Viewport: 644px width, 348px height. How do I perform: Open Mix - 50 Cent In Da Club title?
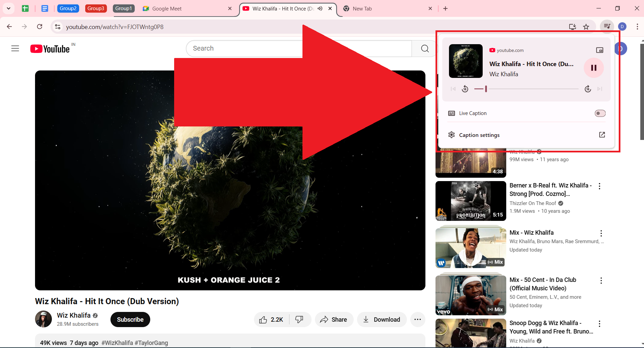tap(543, 284)
